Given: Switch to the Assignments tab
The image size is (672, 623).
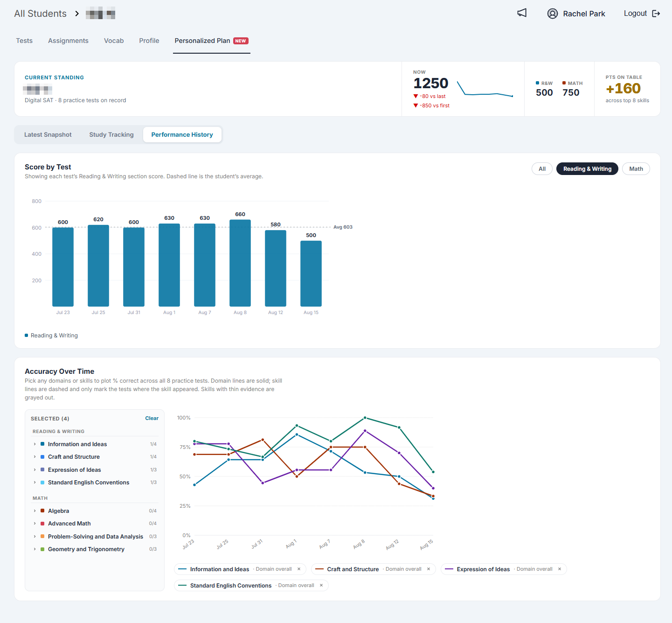Looking at the screenshot, I should [68, 41].
